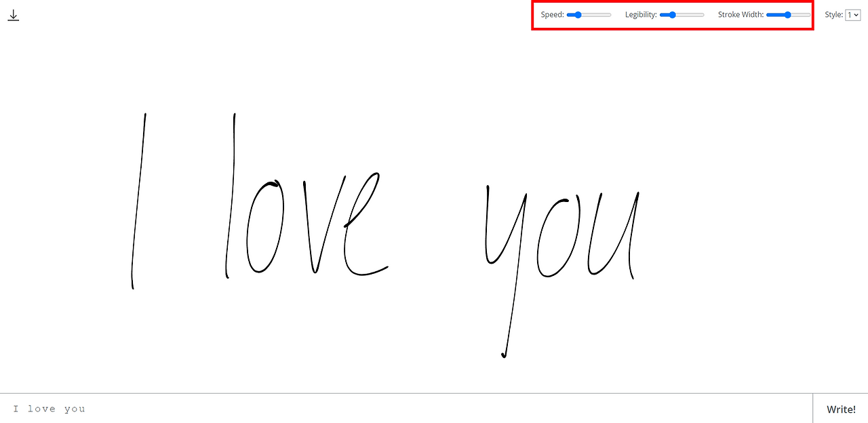This screenshot has height=423, width=868.
Task: Click the Style dropdown arrow
Action: 856,14
